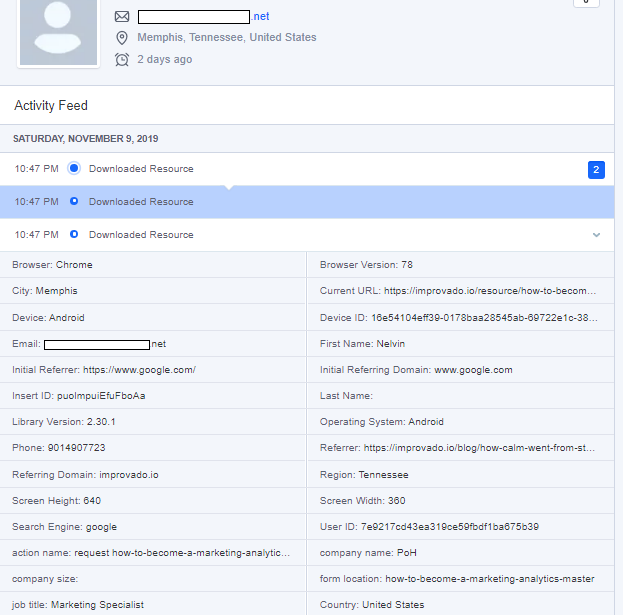Click the phone number 9014907723
This screenshot has width=623, height=615.
tap(72, 448)
